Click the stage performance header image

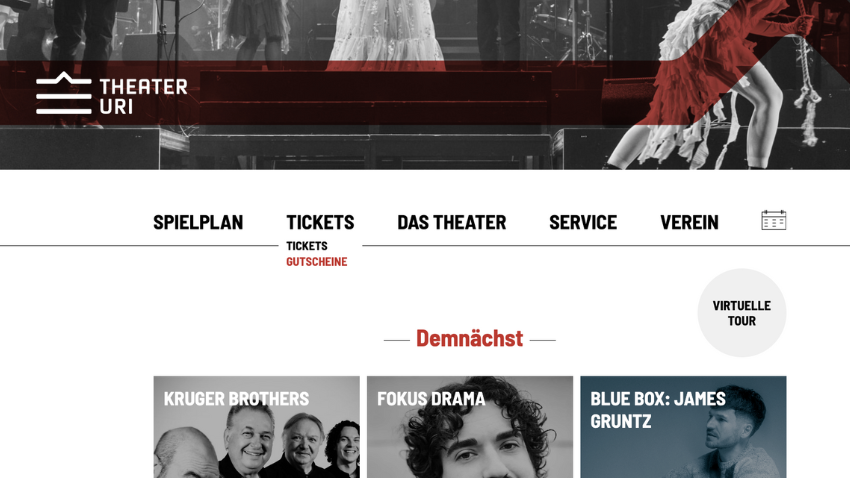pos(425,85)
